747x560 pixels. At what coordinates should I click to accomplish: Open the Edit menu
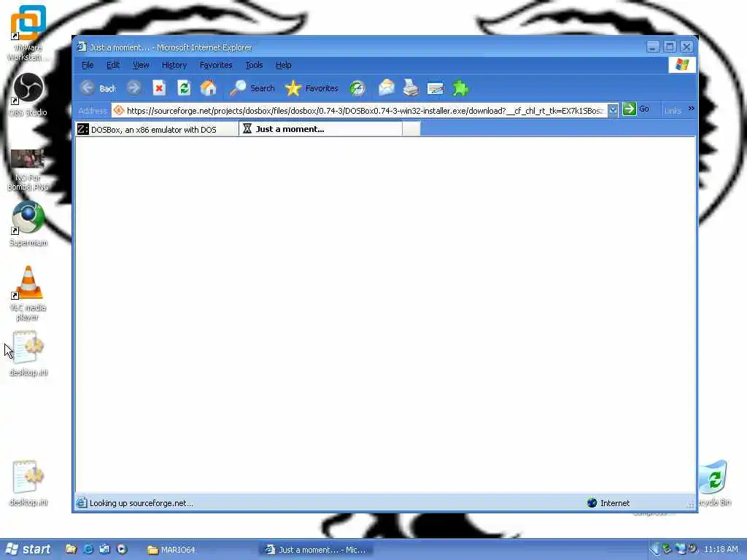point(113,65)
